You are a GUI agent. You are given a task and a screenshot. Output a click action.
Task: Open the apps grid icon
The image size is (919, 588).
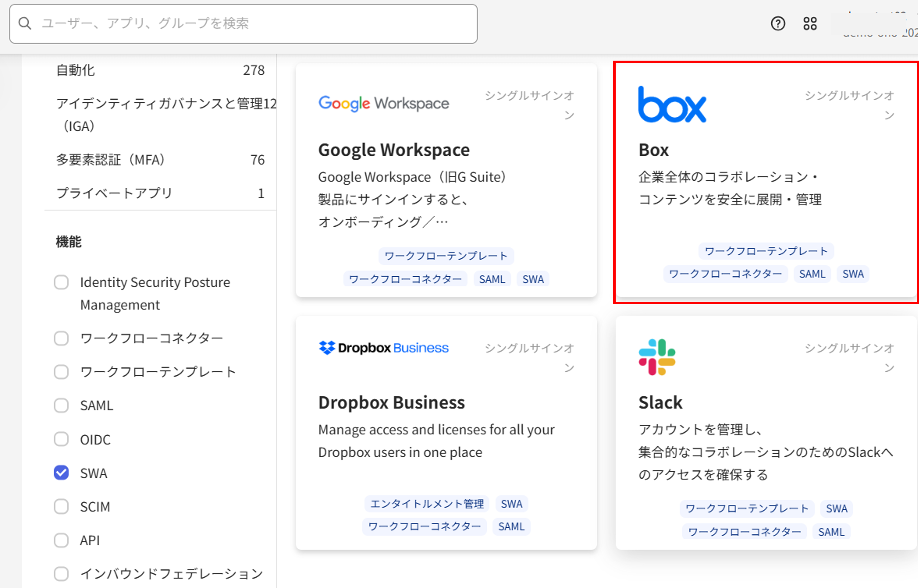coord(810,24)
